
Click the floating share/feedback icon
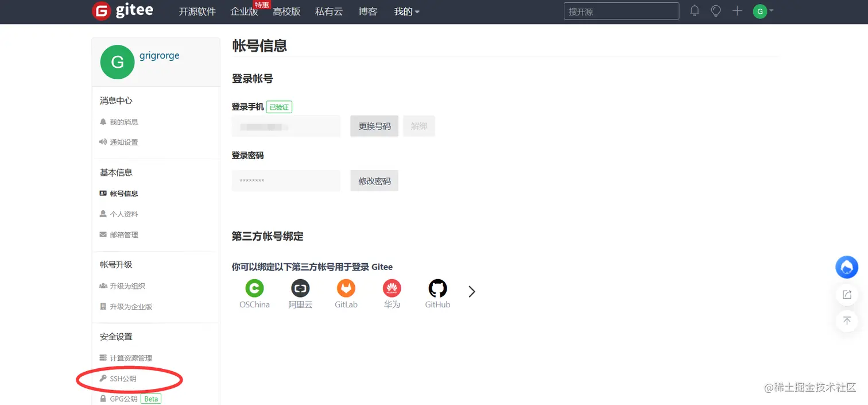[x=847, y=294]
